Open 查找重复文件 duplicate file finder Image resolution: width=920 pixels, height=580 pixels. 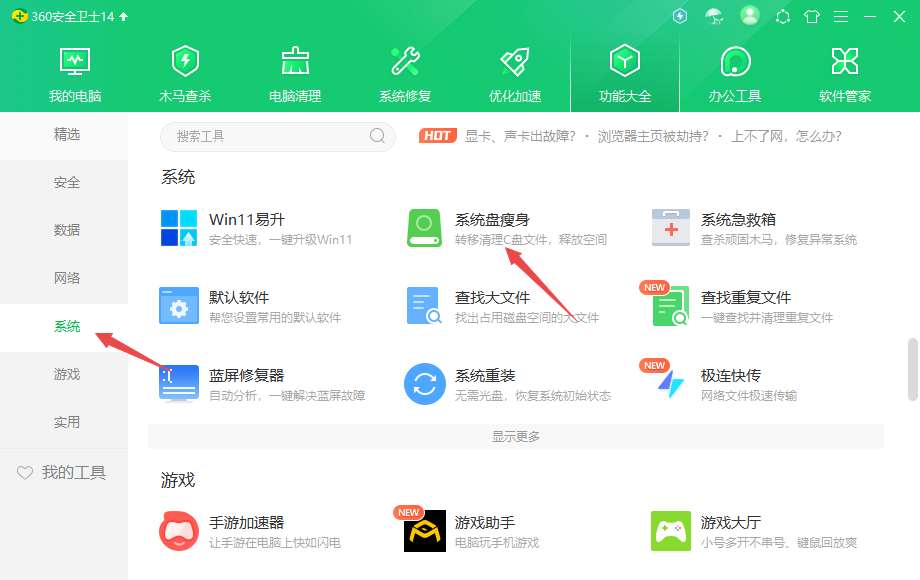pos(671,306)
